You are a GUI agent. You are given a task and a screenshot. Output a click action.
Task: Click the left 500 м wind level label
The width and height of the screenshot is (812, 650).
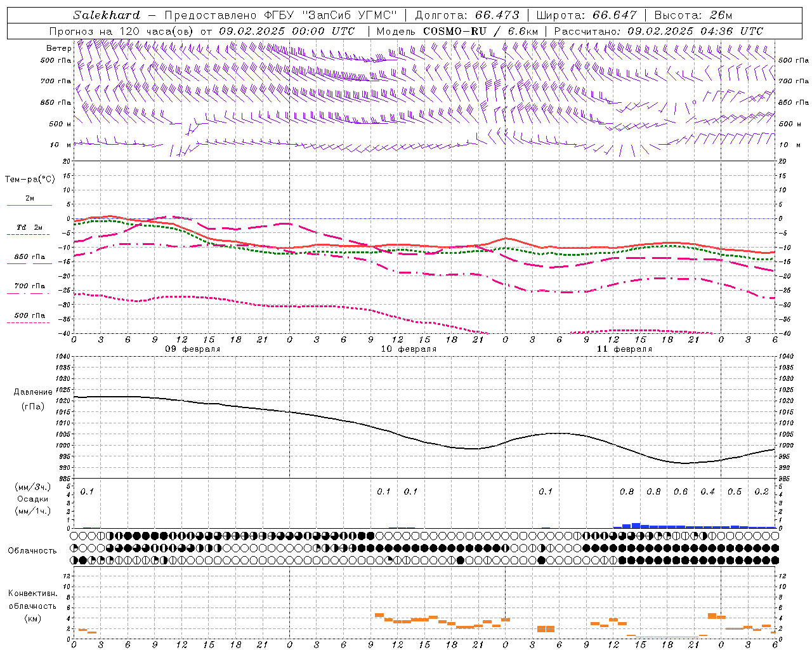60,124
